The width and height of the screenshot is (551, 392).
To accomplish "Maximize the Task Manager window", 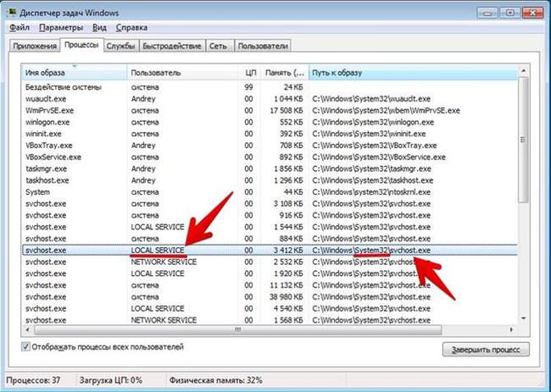I will pyautogui.click(x=510, y=13).
